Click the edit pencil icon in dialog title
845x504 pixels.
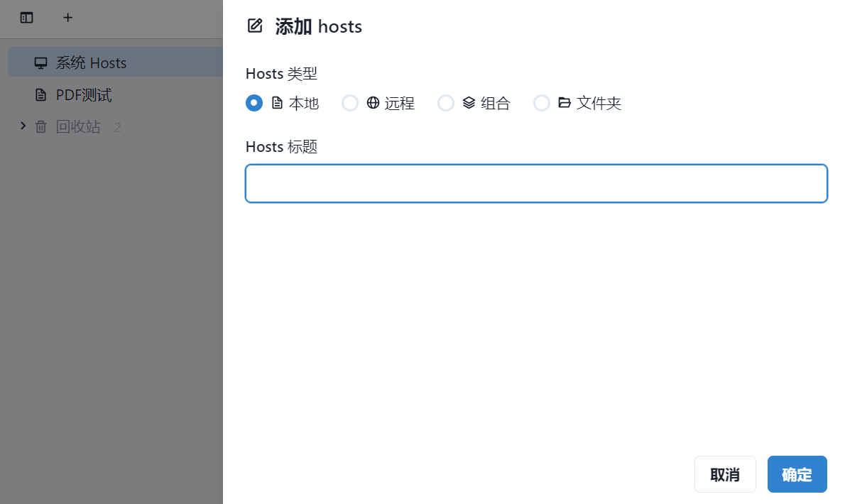[x=255, y=26]
